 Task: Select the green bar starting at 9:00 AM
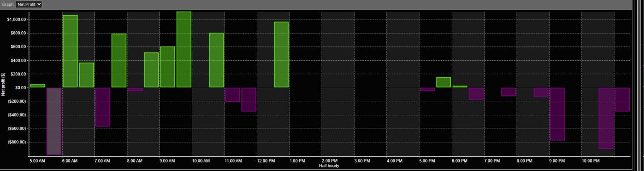(168, 67)
